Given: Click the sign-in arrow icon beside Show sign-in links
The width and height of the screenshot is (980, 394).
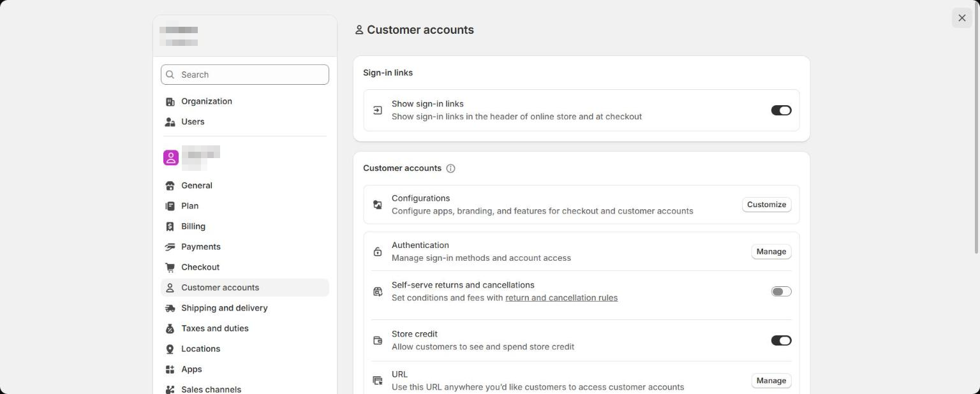Looking at the screenshot, I should click(x=378, y=110).
